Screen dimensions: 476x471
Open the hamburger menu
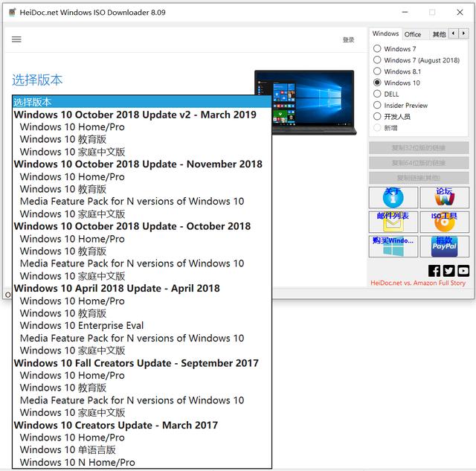tap(16, 39)
